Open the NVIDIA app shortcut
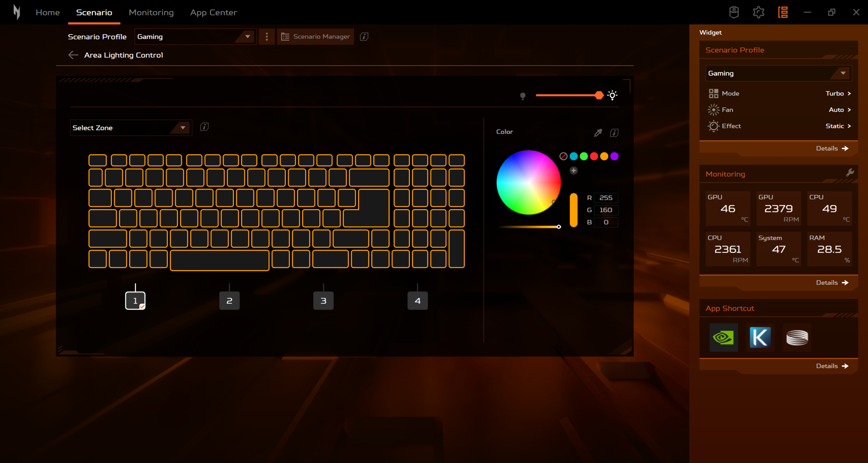 click(723, 338)
